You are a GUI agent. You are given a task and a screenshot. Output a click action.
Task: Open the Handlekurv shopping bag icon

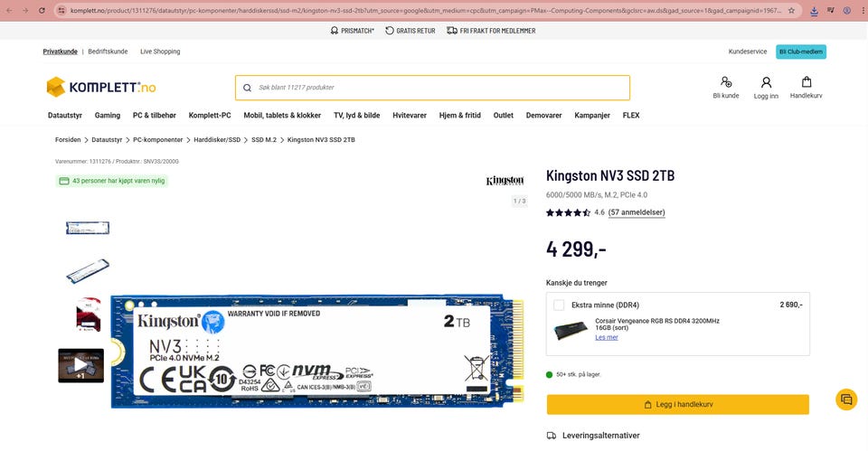pos(806,82)
